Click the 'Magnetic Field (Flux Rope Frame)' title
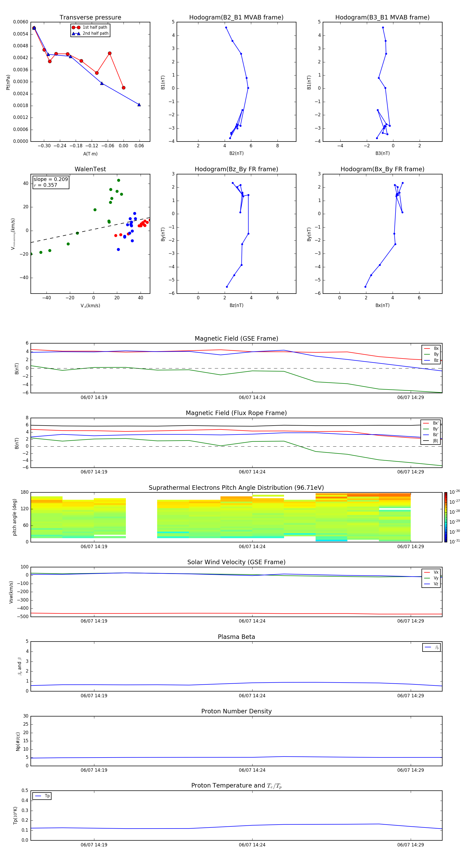The width and height of the screenshot is (473, 868). pyautogui.click(x=236, y=413)
